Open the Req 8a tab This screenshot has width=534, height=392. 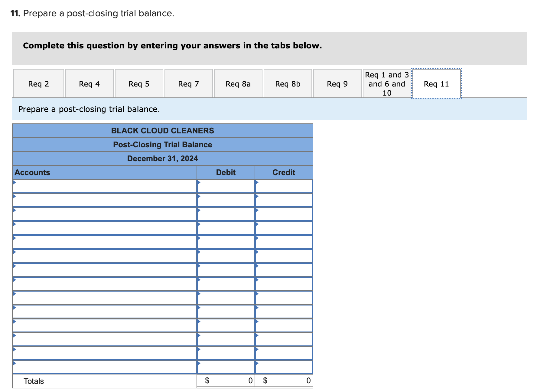[x=238, y=83]
